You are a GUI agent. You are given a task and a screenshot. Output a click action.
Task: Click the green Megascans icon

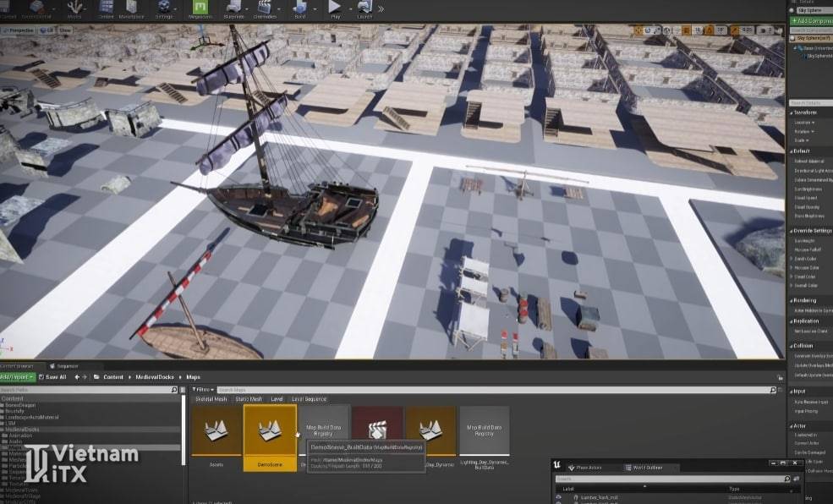[200, 9]
